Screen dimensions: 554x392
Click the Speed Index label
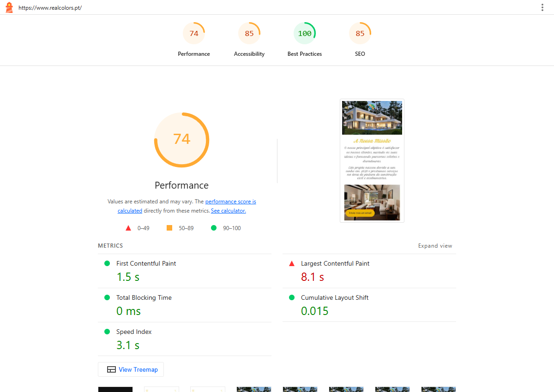point(134,332)
